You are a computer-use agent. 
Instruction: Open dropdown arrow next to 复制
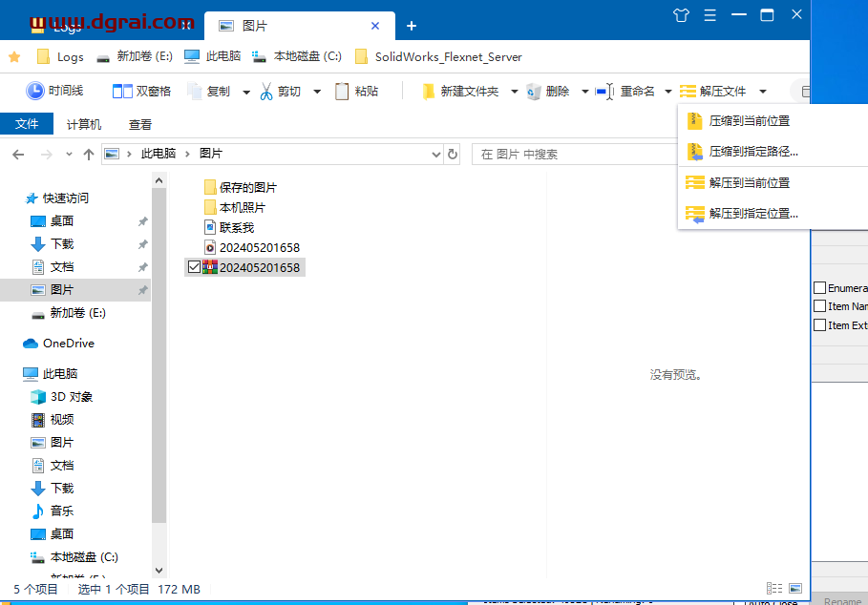pyautogui.click(x=246, y=92)
